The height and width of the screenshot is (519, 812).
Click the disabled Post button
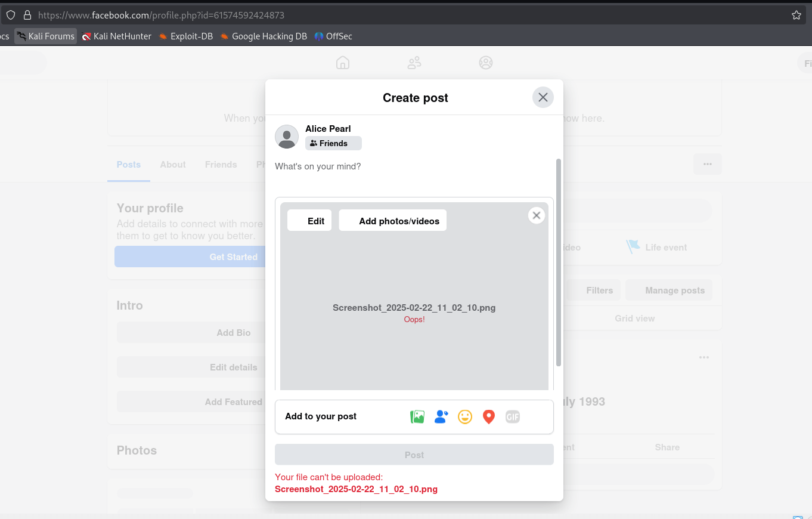[414, 455]
